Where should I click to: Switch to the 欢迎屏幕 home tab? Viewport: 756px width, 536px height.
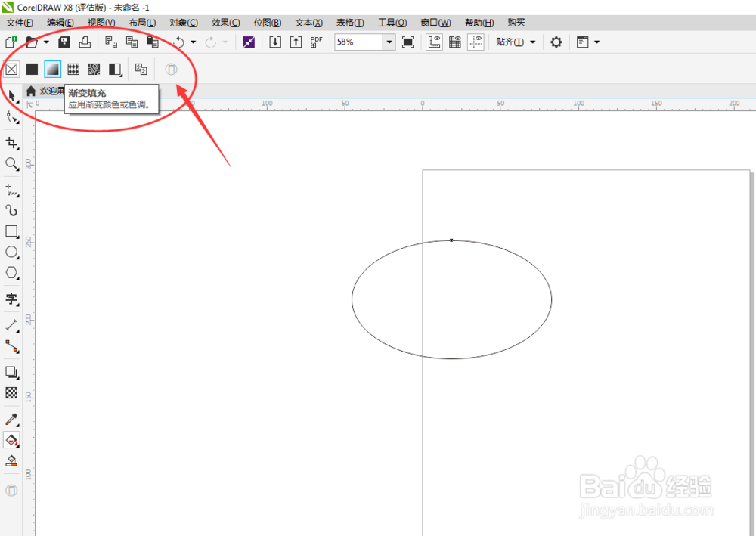pyautogui.click(x=45, y=91)
